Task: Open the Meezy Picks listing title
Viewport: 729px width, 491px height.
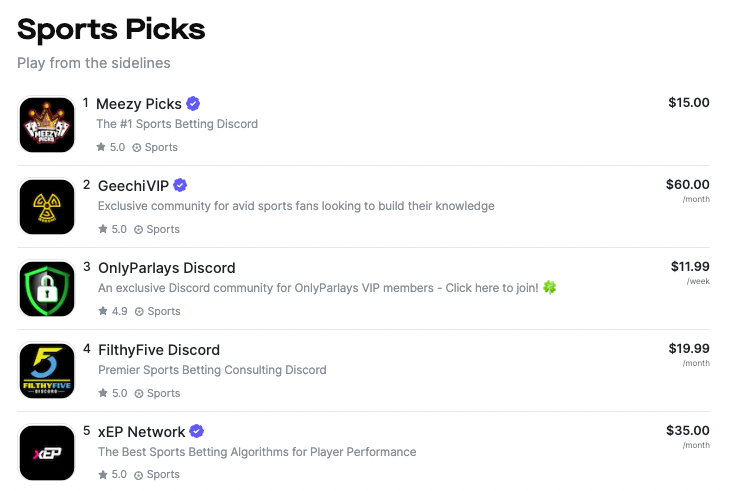Action: (x=139, y=104)
